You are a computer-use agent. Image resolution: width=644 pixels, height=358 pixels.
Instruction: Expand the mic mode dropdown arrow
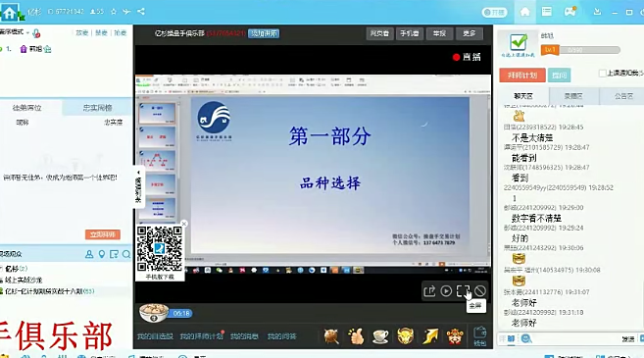27,32
